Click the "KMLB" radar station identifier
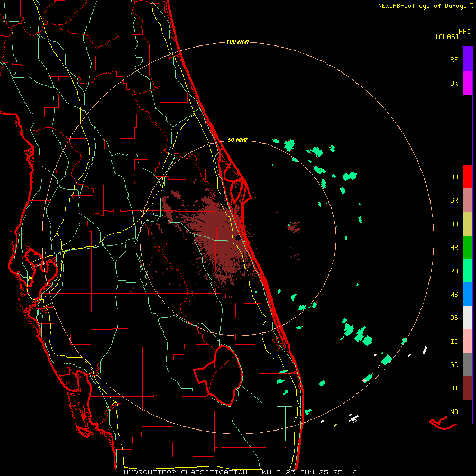476x476 pixels. (x=271, y=472)
